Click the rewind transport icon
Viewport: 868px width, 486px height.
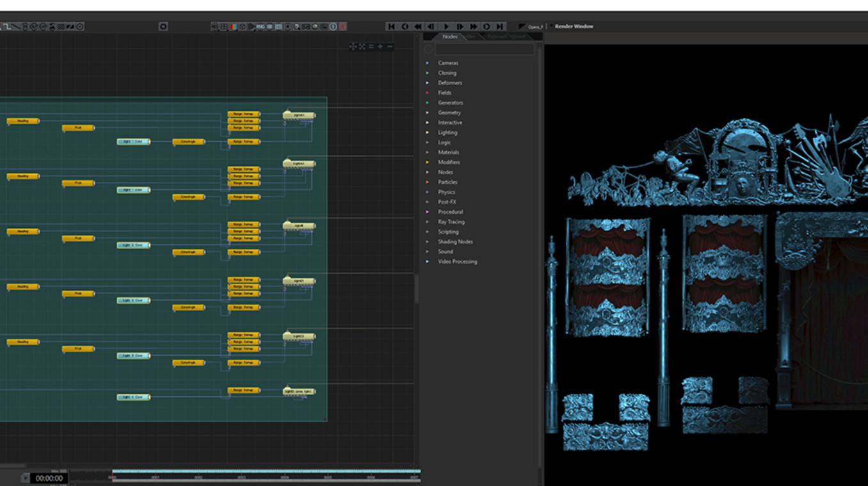[418, 26]
